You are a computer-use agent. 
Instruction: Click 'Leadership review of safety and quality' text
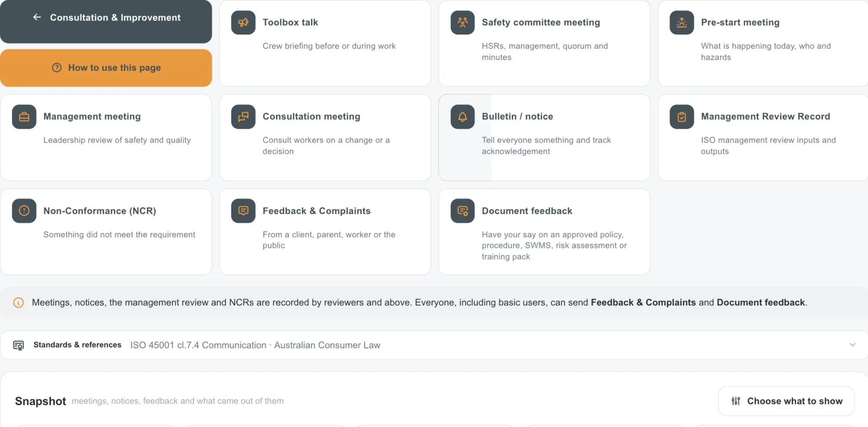117,140
